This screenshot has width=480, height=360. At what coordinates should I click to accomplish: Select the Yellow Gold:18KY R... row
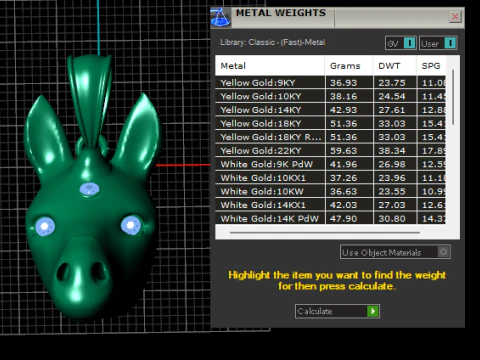[331, 137]
